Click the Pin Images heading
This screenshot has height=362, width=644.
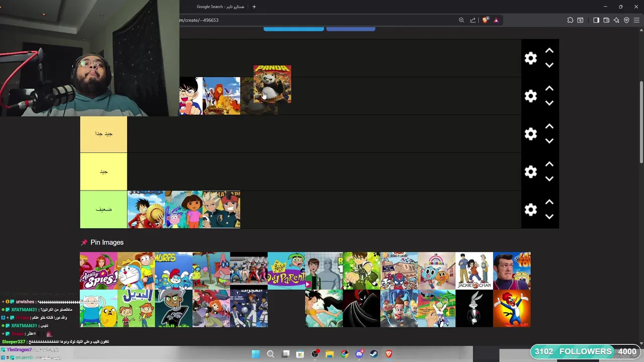click(x=107, y=242)
